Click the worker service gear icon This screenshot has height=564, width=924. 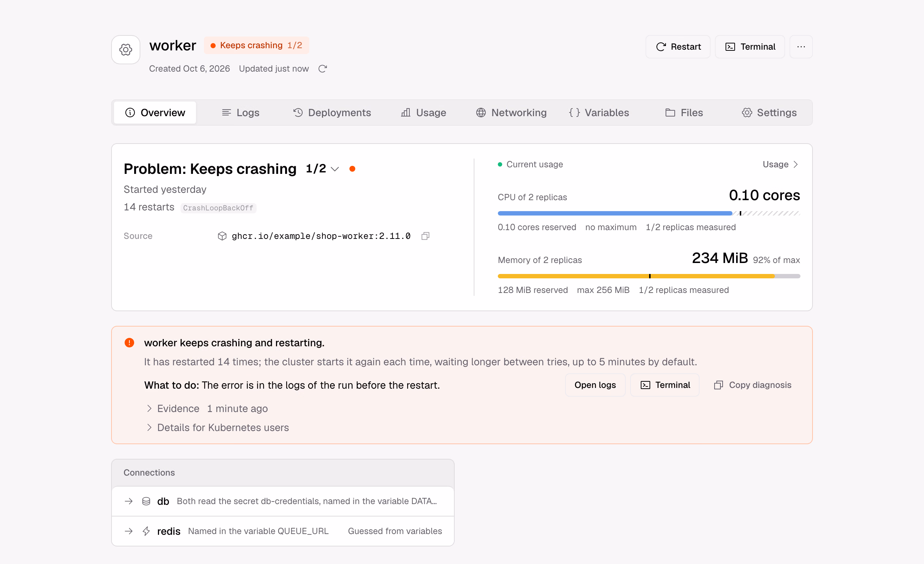tap(126, 49)
